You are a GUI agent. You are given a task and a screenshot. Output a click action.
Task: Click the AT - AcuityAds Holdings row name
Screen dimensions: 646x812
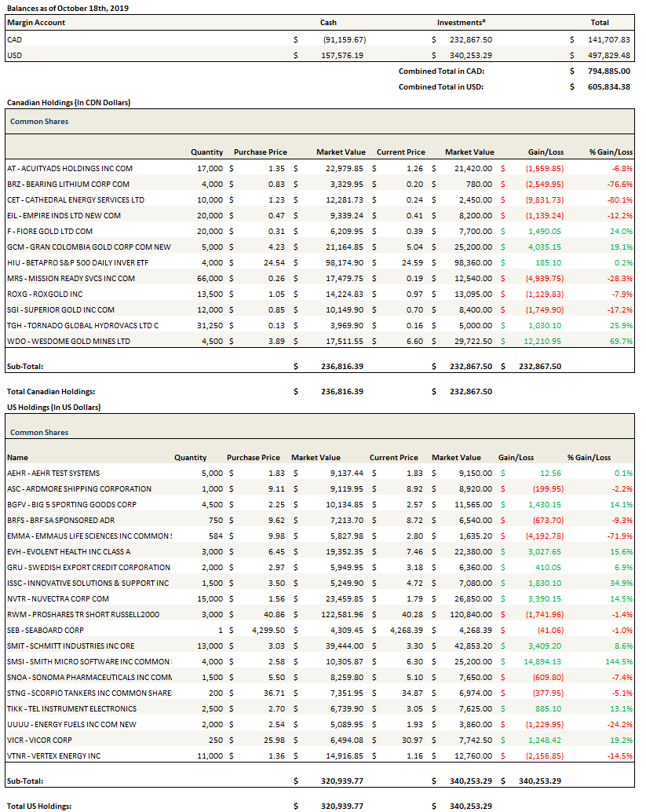tap(70, 168)
